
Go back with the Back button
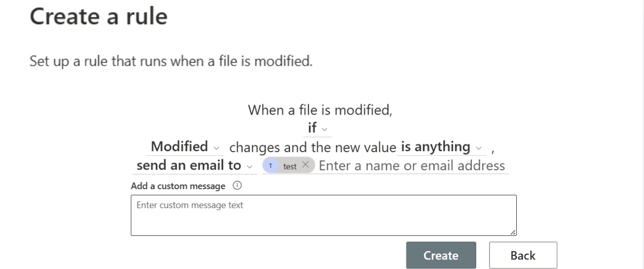click(523, 255)
